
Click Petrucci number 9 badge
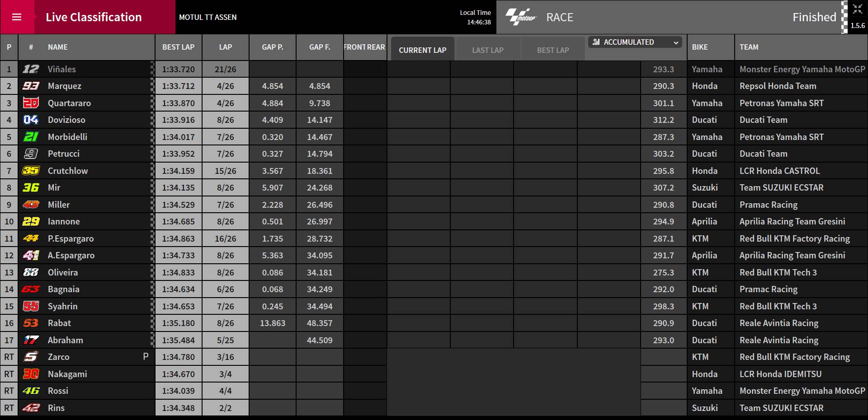(x=31, y=154)
